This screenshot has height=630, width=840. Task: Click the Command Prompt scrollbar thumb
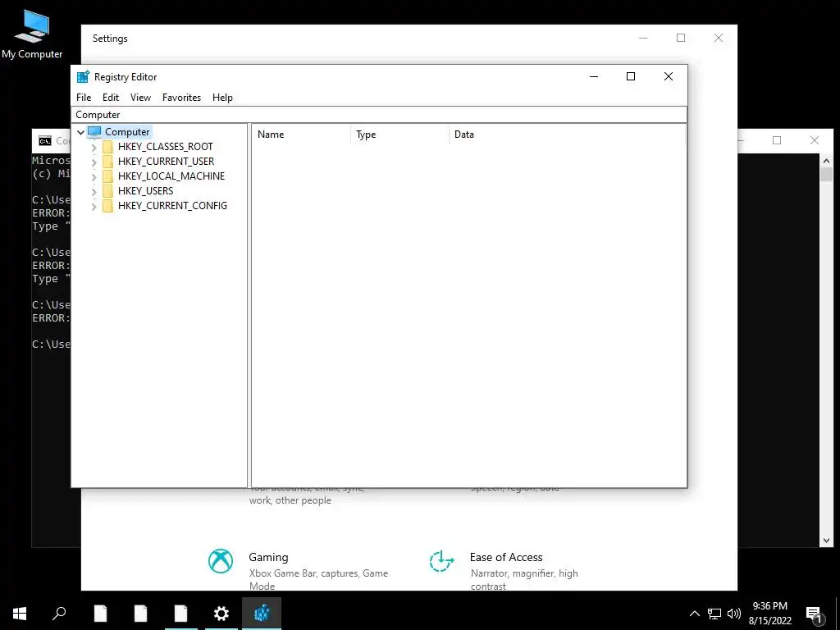tap(826, 174)
